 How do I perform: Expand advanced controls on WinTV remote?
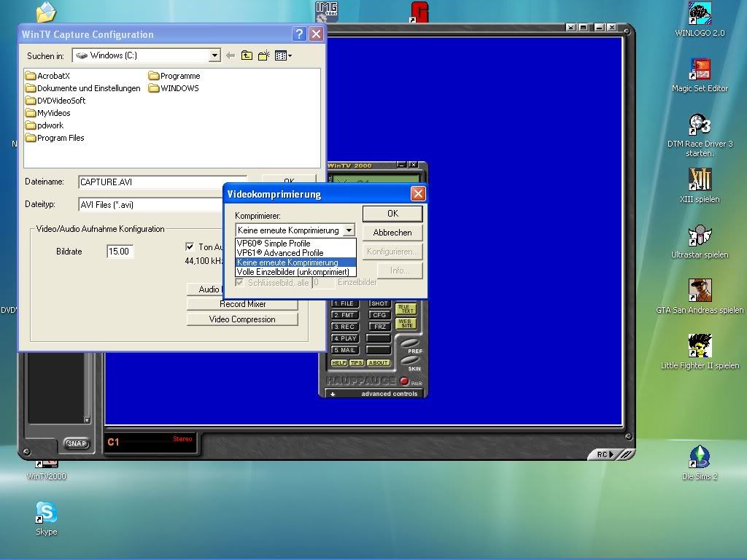click(x=375, y=394)
